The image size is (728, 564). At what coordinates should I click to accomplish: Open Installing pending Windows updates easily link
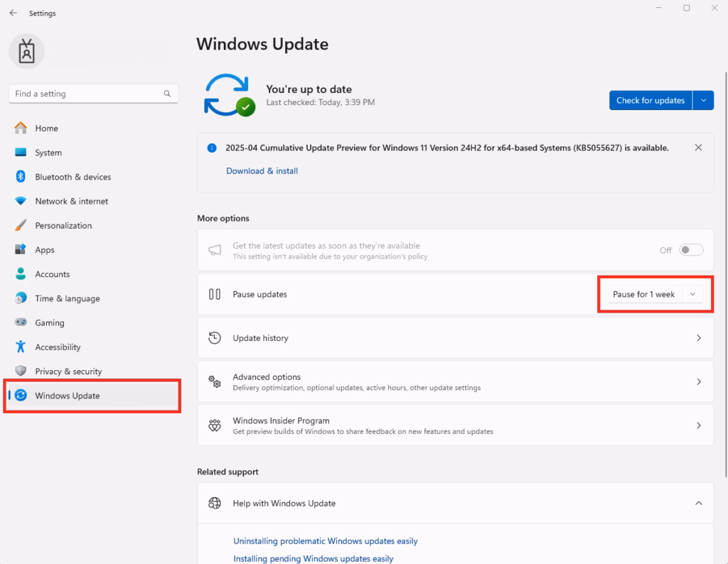tap(314, 558)
